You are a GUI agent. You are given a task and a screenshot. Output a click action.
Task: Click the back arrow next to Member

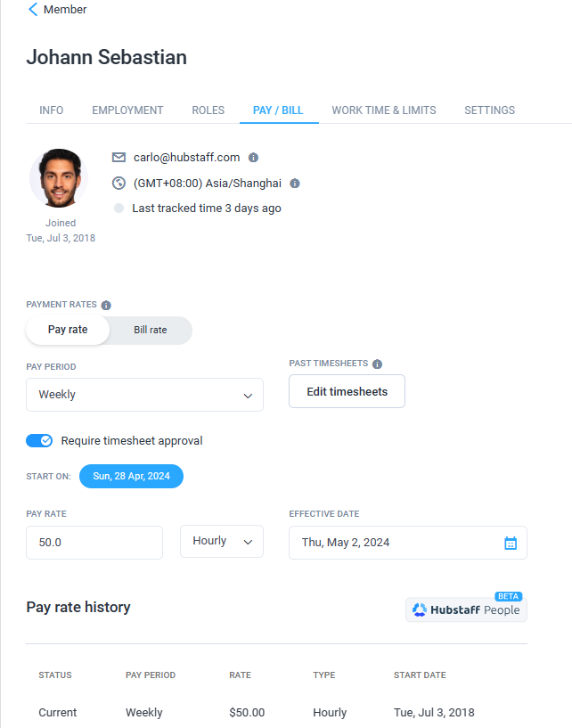33,10
